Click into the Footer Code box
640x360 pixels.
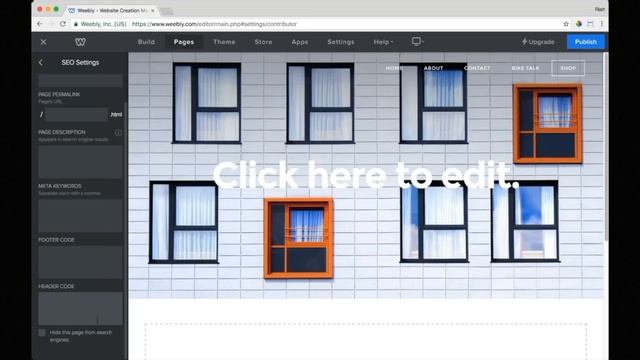coord(80,262)
